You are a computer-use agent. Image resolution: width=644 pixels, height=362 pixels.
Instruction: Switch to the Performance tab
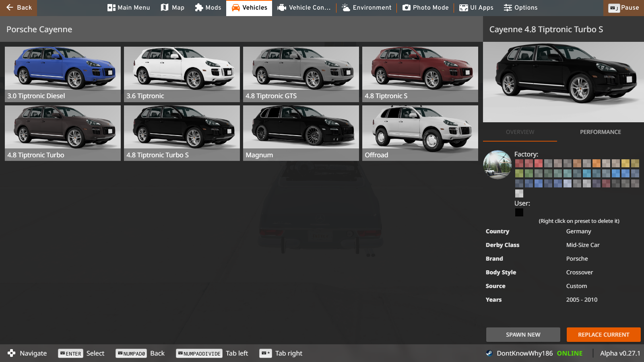(601, 132)
